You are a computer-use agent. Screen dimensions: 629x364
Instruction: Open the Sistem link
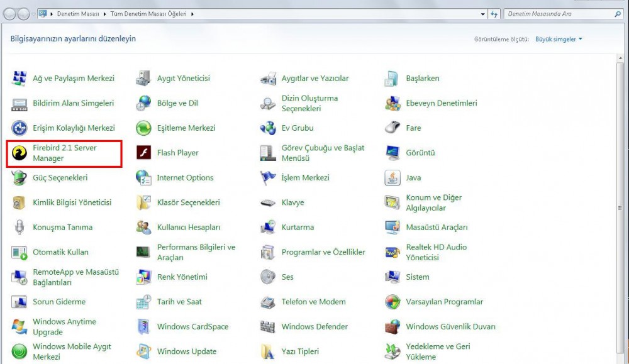click(x=418, y=277)
